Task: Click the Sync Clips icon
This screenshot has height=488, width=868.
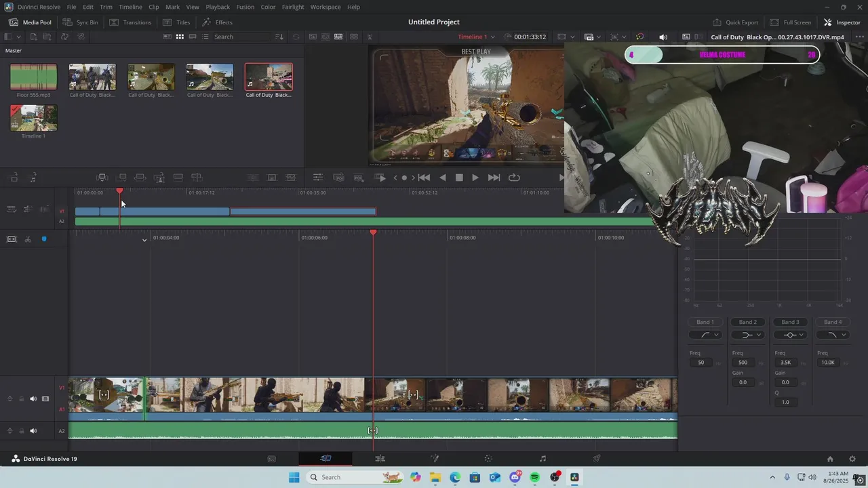Action: coord(64,37)
